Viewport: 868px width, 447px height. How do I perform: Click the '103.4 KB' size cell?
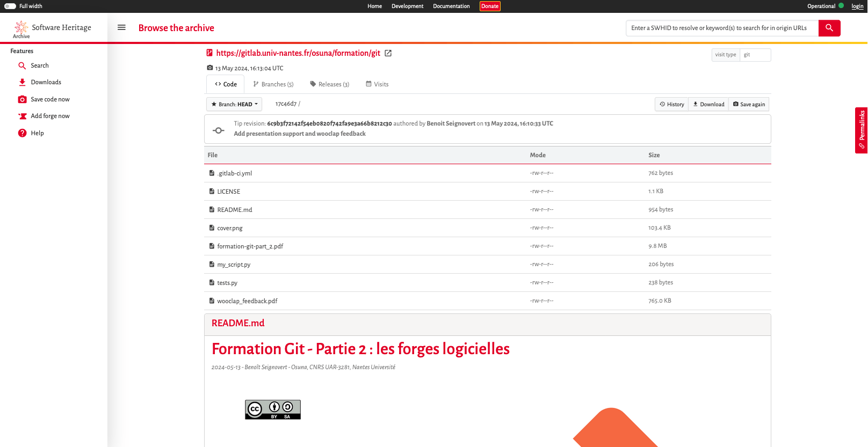click(x=660, y=228)
